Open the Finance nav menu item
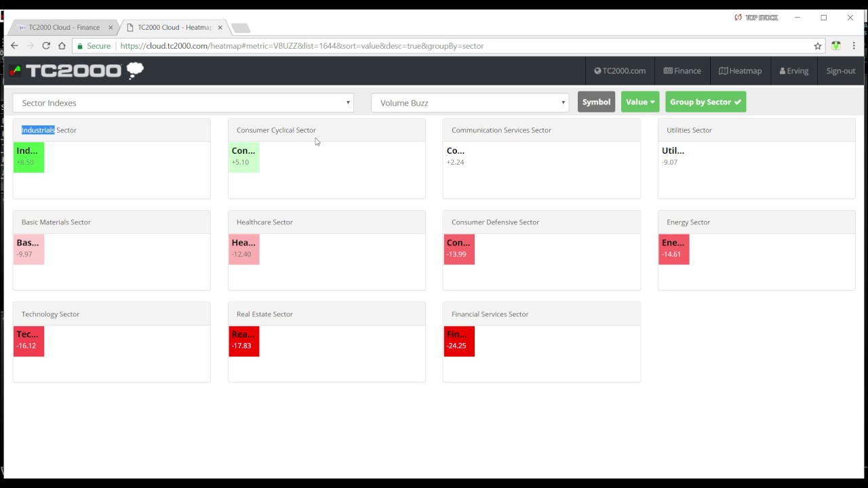This screenshot has width=868, height=488. click(682, 70)
